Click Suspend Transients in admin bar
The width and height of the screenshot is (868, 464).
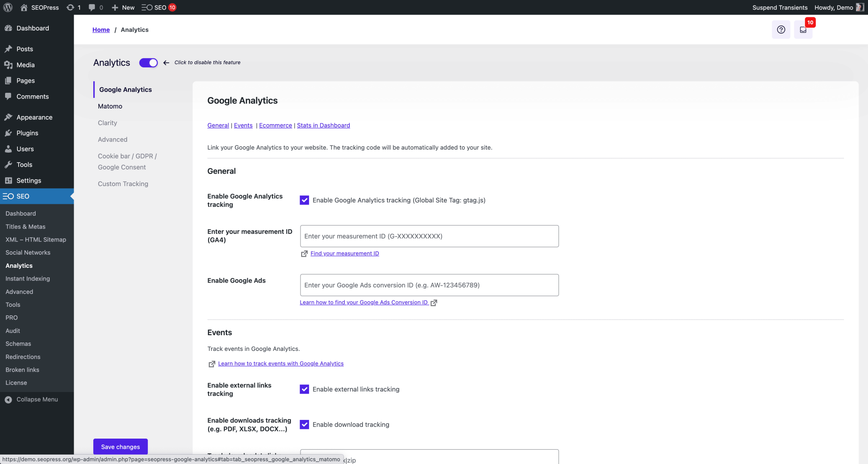point(780,7)
